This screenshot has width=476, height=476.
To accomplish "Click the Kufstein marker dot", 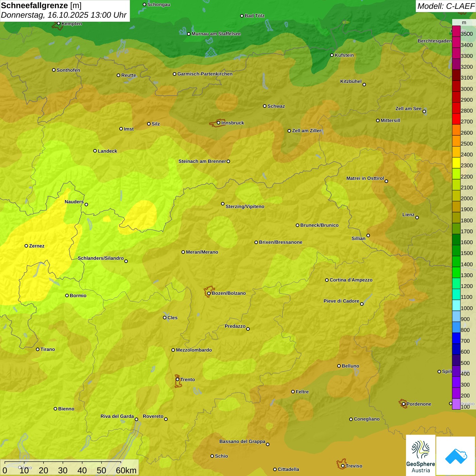I will [332, 55].
